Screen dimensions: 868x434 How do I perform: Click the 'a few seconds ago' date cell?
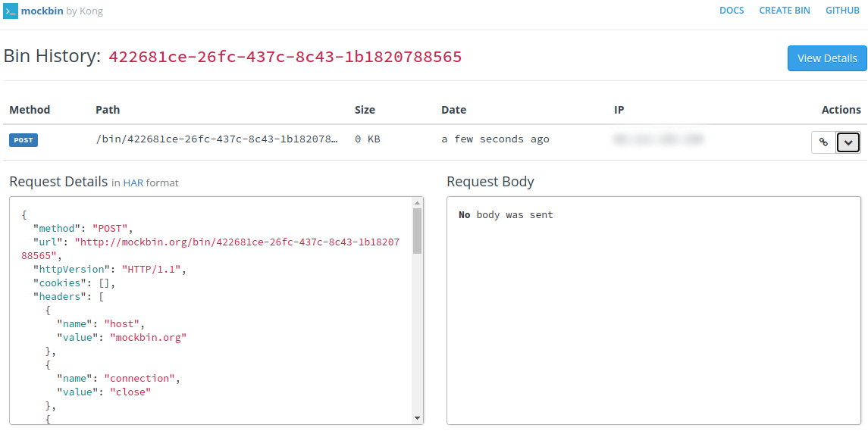tap(495, 139)
